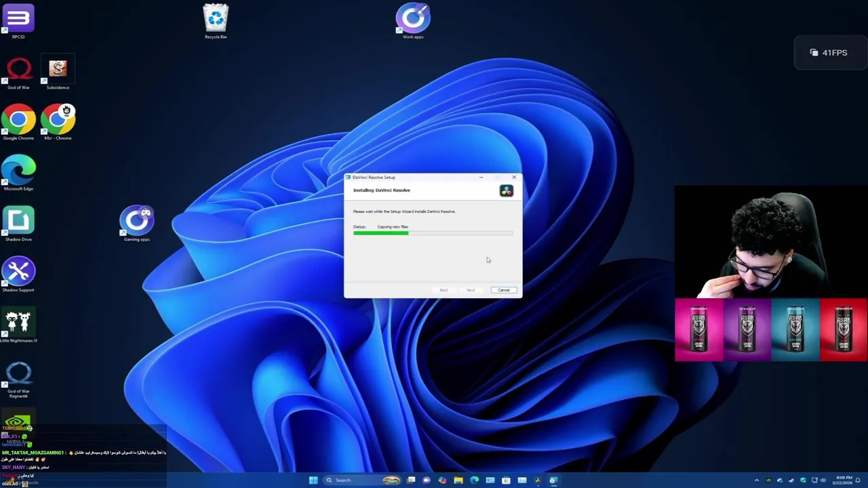Screen dimensions: 868x488
Task: Open Copilot from the taskbar
Action: coord(442,480)
